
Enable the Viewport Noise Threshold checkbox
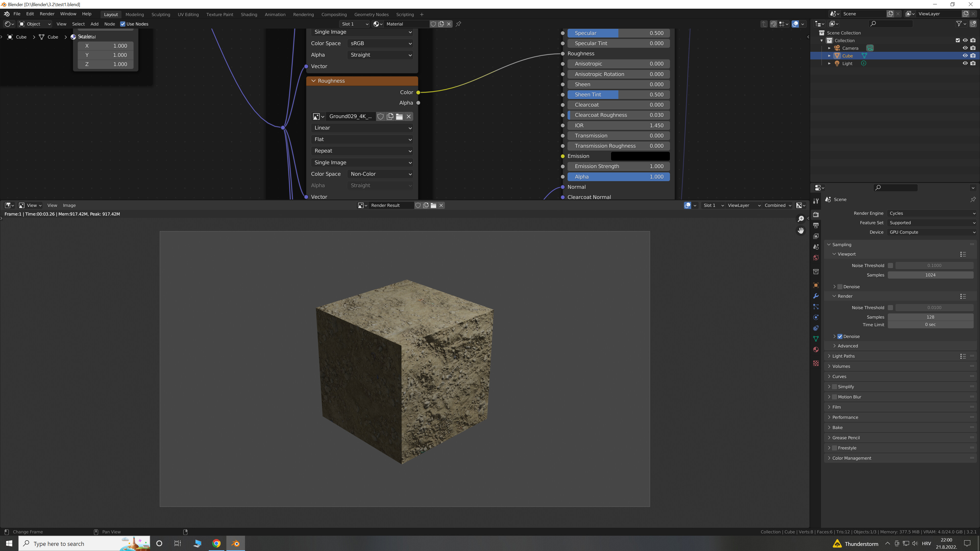(x=890, y=265)
